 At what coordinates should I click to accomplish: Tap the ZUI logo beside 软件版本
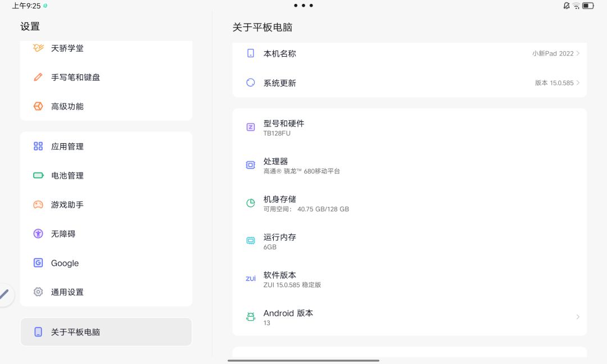251,279
